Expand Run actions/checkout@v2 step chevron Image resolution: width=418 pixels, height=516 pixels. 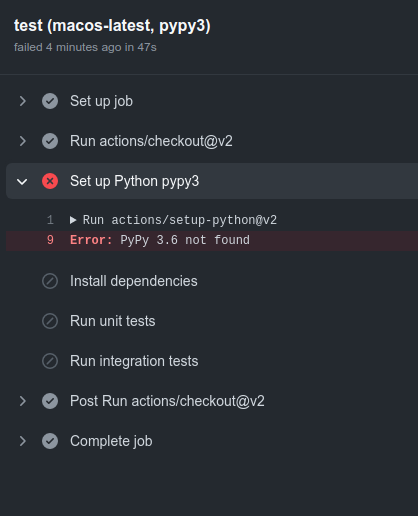(x=23, y=141)
